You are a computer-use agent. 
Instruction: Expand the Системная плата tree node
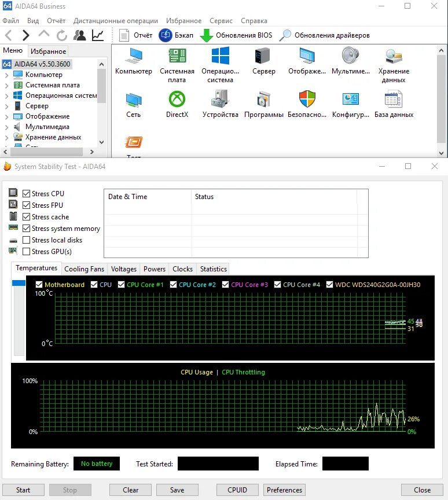(7, 86)
